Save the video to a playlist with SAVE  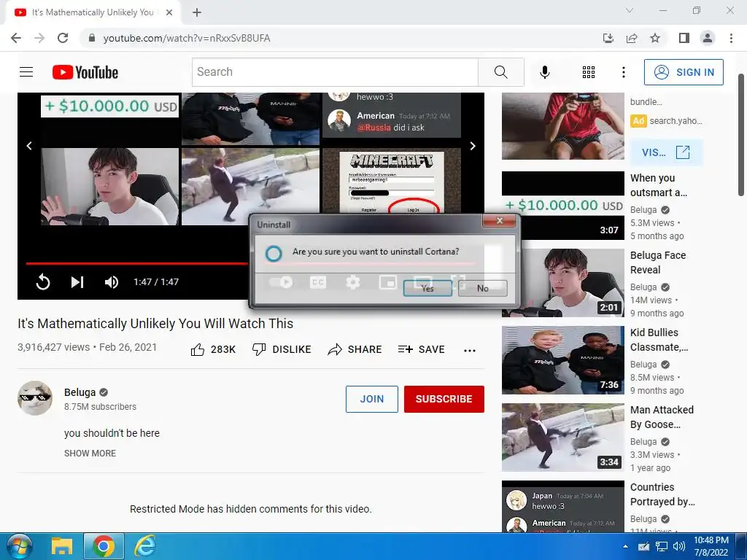point(421,349)
